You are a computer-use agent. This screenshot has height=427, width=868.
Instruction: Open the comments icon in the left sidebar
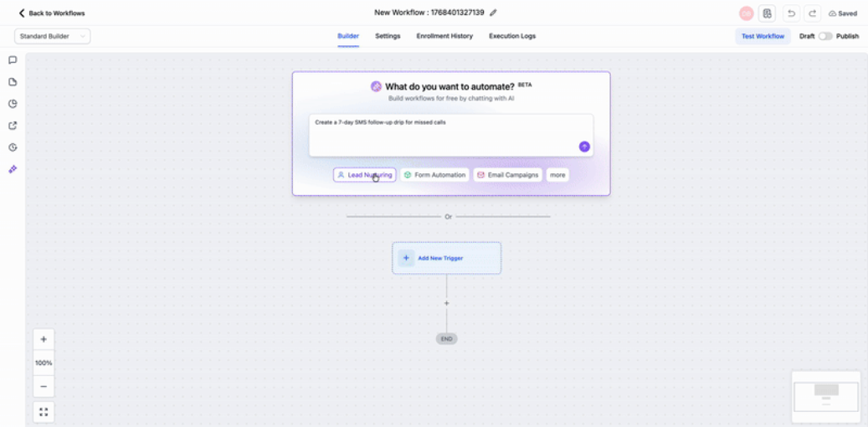(x=13, y=59)
